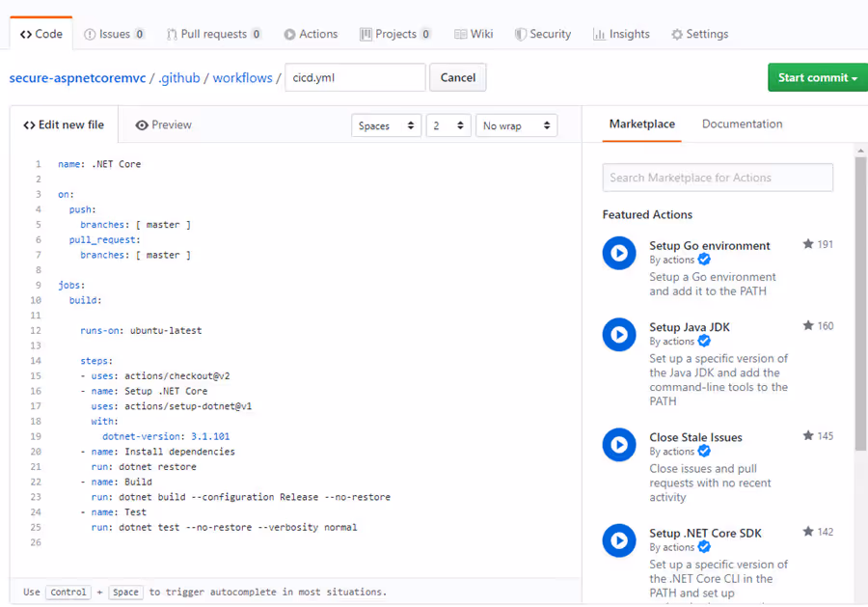Open the Insights tab
Image resolution: width=868 pixels, height=607 pixels.
tap(621, 34)
